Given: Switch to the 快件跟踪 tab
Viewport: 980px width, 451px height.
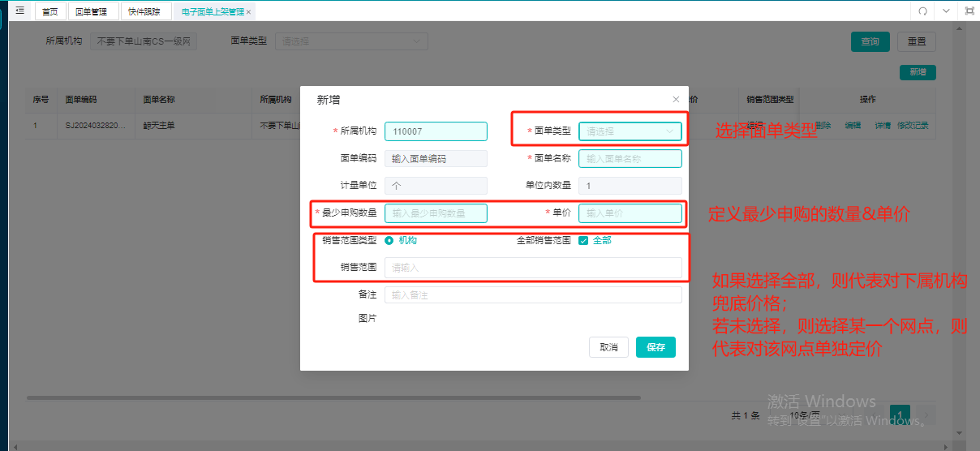Looking at the screenshot, I should 144,11.
